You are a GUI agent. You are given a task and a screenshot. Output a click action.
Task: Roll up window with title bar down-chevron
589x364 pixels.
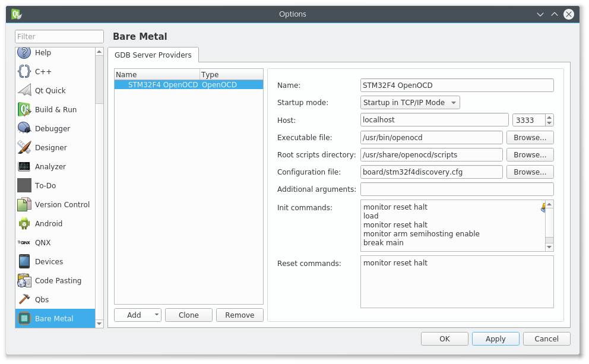pos(540,14)
